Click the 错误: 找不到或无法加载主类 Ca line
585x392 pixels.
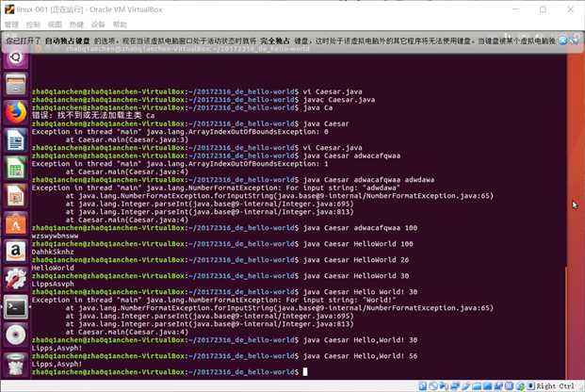pyautogui.click(x=93, y=116)
